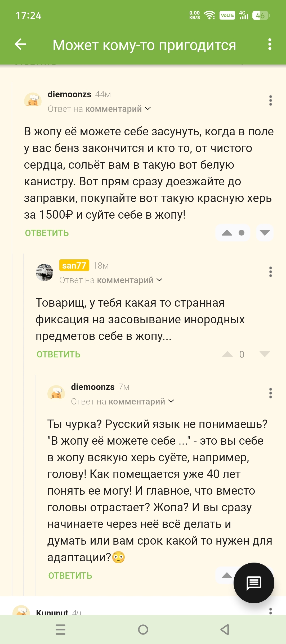Downvote the san77 comment

265,354
